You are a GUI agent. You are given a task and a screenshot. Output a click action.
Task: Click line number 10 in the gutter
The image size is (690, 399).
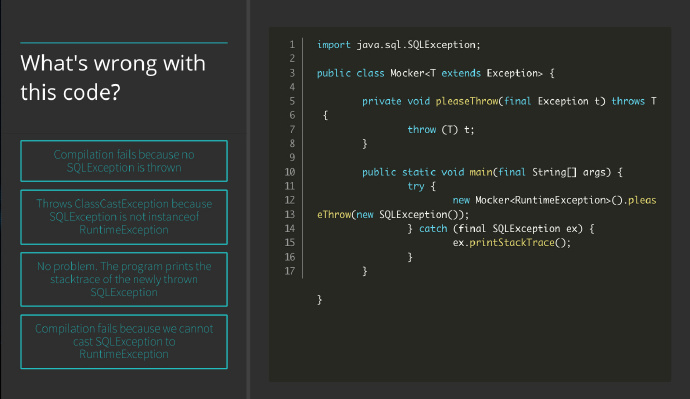click(290, 172)
